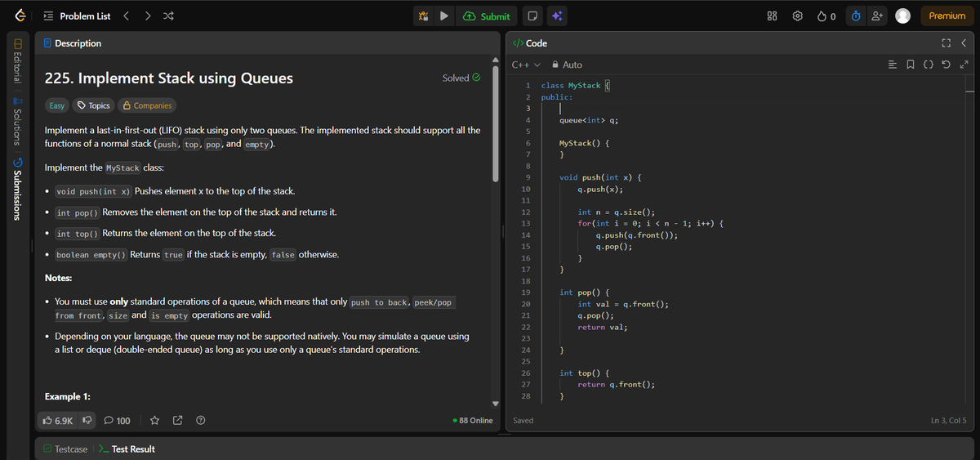Click the debugger bug icon
The width and height of the screenshot is (980, 460).
point(423,16)
